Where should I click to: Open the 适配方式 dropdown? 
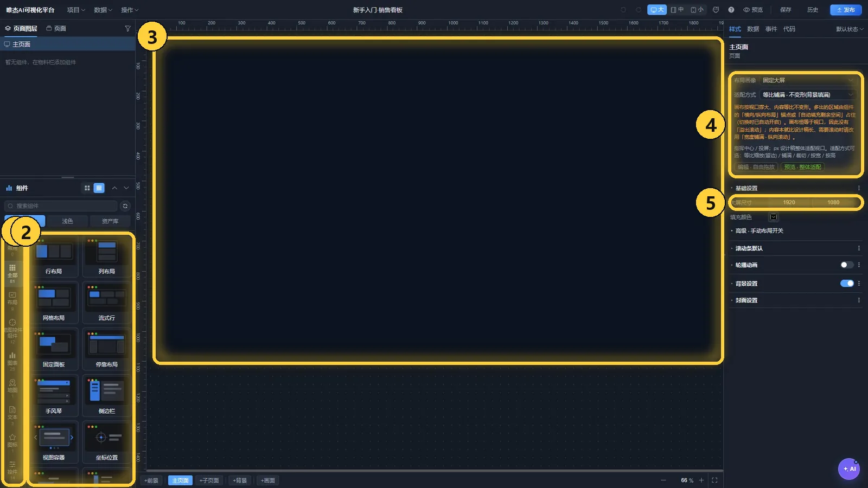pyautogui.click(x=808, y=95)
